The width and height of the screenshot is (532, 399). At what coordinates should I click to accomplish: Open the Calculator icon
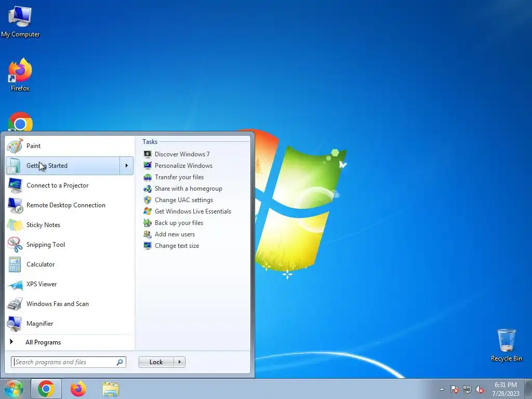tap(15, 264)
